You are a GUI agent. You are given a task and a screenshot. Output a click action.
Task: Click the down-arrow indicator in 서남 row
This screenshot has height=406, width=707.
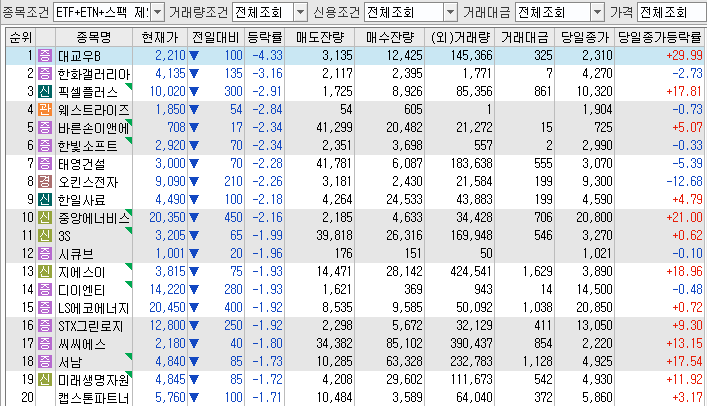194,362
